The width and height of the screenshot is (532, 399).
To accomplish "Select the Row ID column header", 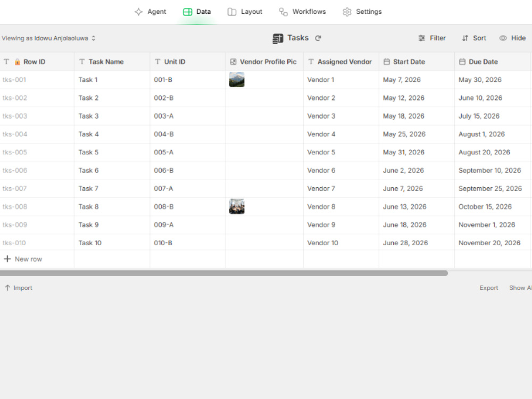I will pyautogui.click(x=37, y=62).
